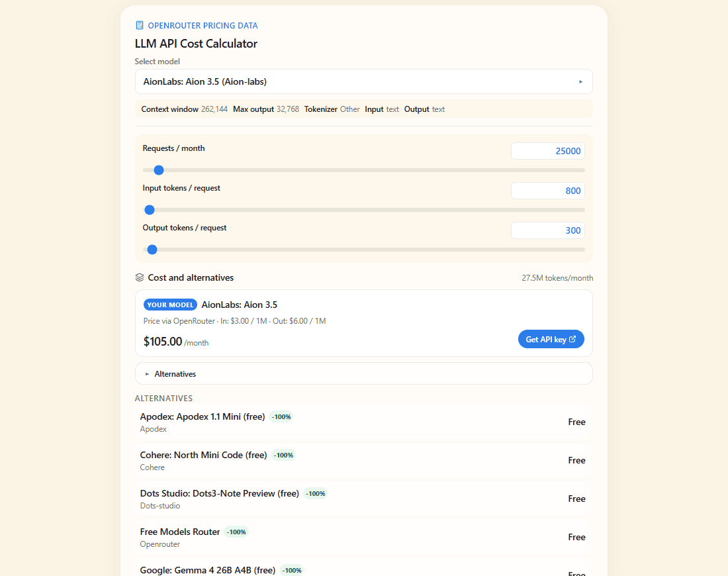Click the calculator icon beside OpenRouter Pricing Data
Viewport: 728px width, 576px height.
pyautogui.click(x=139, y=25)
